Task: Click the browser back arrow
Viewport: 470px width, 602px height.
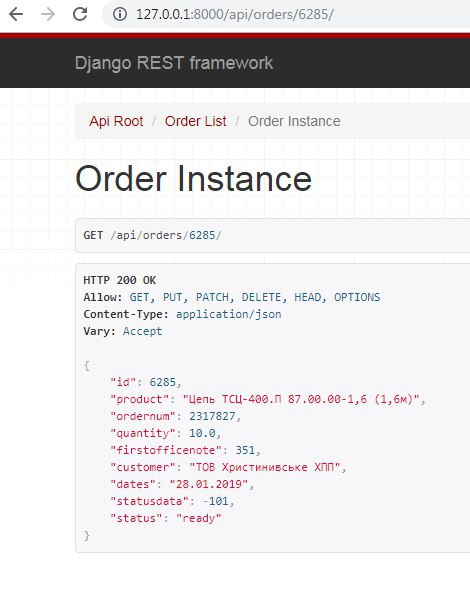Action: [16, 15]
